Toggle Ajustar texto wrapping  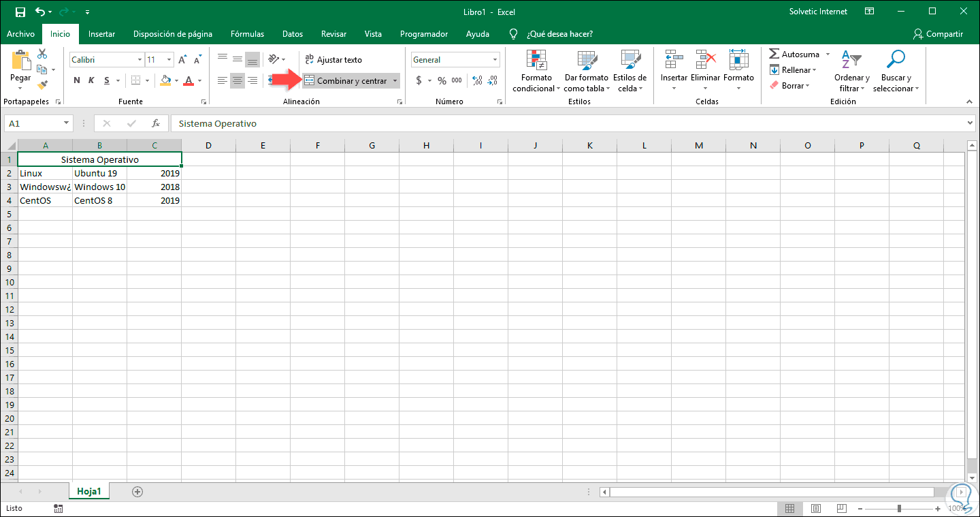[x=333, y=60]
